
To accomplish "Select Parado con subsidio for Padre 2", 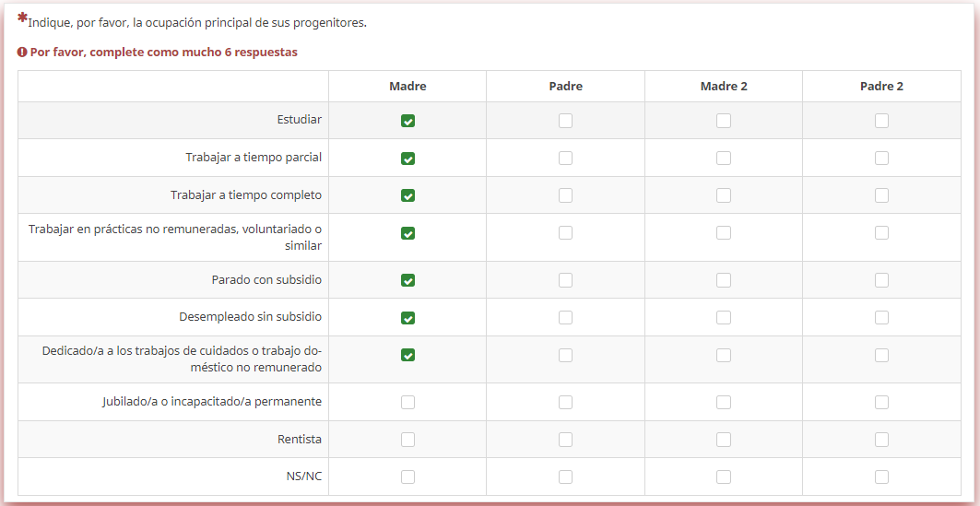I will pyautogui.click(x=881, y=280).
